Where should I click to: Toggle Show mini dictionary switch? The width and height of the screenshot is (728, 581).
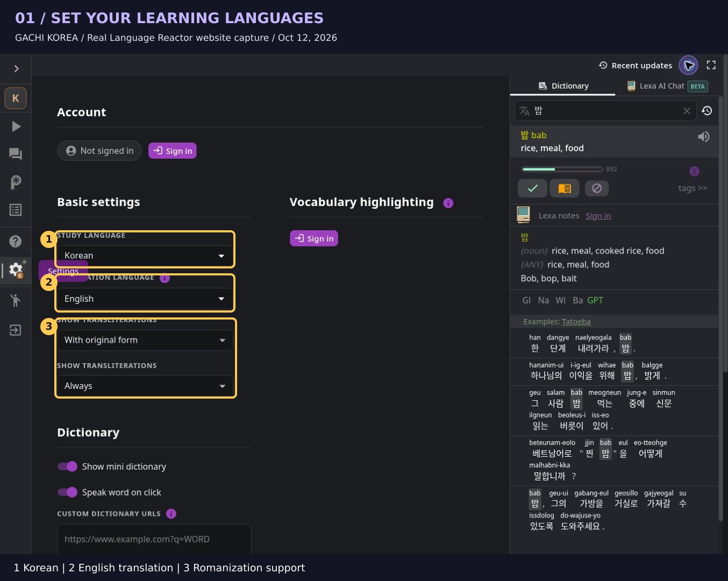pos(68,466)
